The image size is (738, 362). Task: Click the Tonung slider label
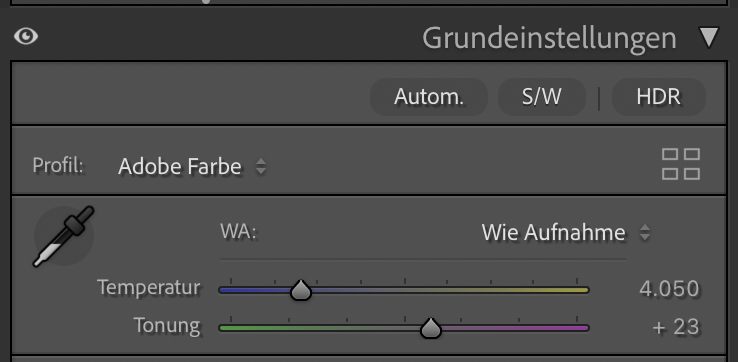pyautogui.click(x=167, y=325)
